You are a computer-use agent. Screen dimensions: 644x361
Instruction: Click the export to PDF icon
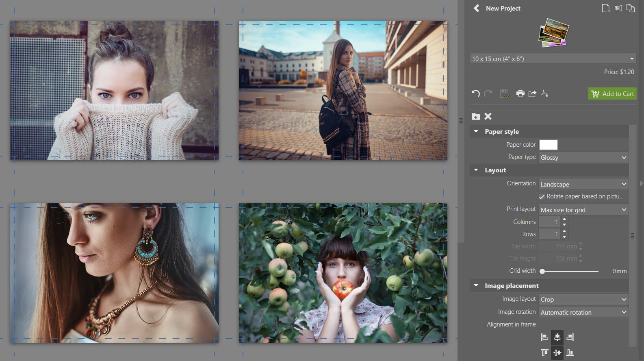pos(545,94)
